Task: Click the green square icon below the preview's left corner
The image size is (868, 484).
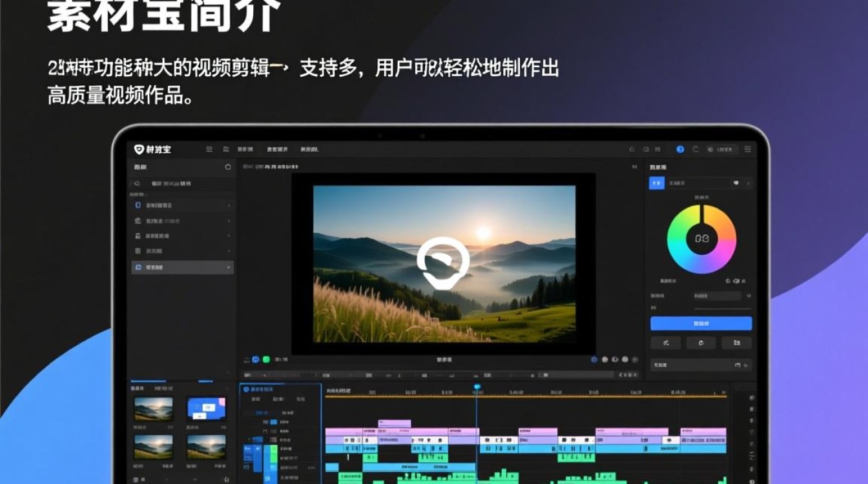Action: 266,359
